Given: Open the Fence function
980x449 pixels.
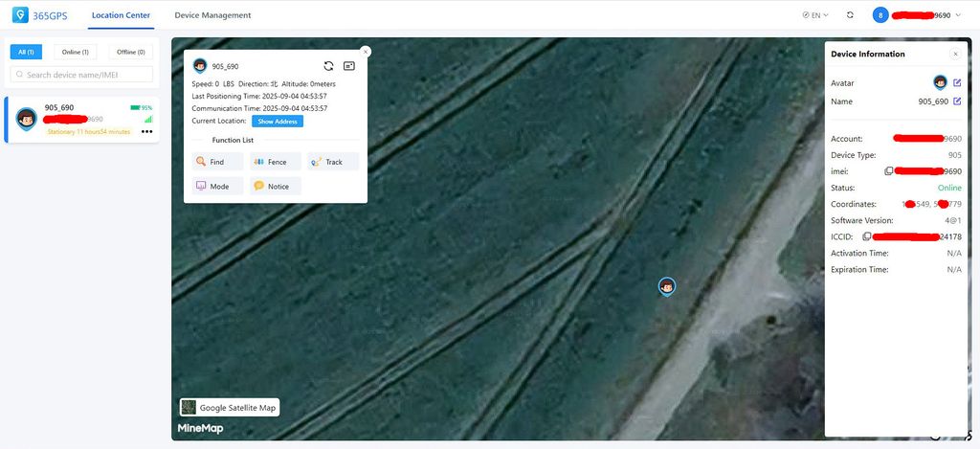Looking at the screenshot, I should point(276,162).
